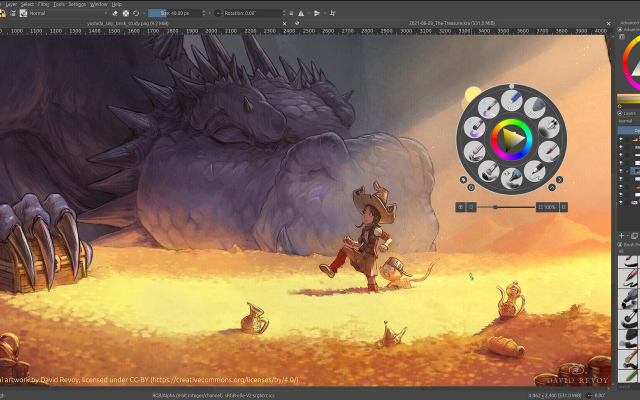Click the brush Rotation input field
The image size is (640, 400).
click(253, 13)
